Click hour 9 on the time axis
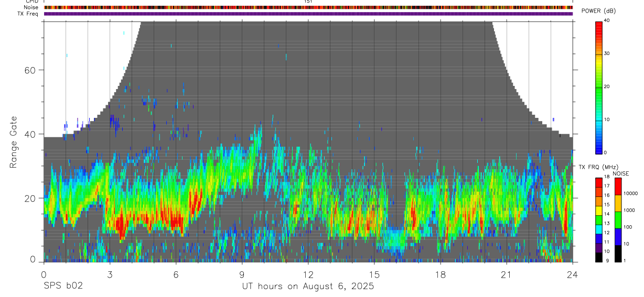 (242, 274)
